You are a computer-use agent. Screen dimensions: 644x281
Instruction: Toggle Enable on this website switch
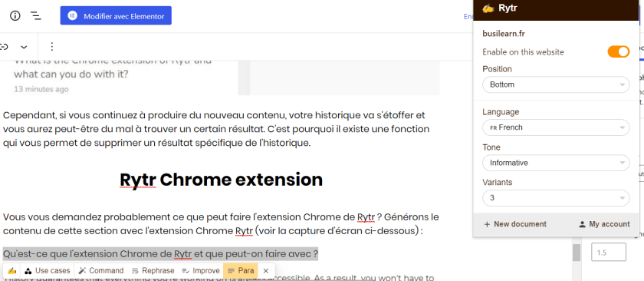pyautogui.click(x=619, y=52)
